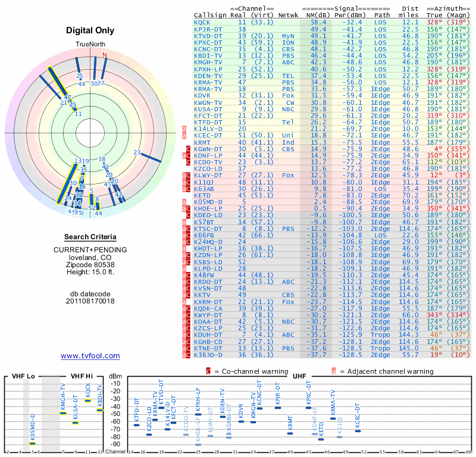Click the ION network cell for KPXC-DT
476x457 pixels.
coord(288,42)
